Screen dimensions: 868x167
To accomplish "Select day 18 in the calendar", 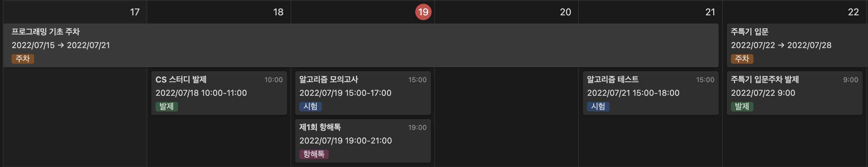I will tap(278, 12).
